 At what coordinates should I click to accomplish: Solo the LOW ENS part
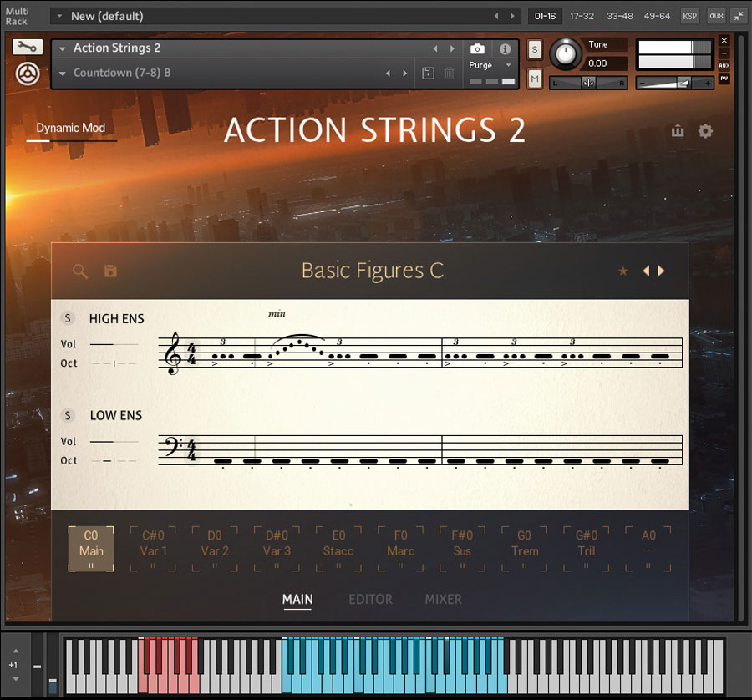click(x=68, y=415)
